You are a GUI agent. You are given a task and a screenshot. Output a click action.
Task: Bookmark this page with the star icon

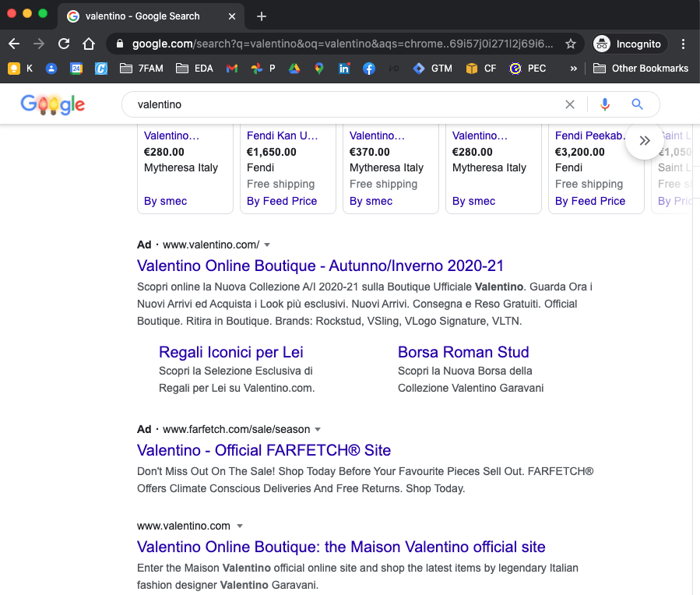pyautogui.click(x=571, y=44)
